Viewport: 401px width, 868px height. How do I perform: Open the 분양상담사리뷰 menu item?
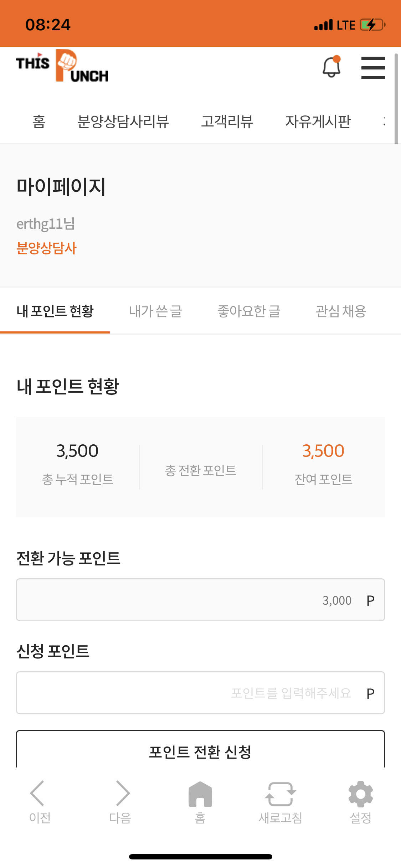(x=123, y=122)
